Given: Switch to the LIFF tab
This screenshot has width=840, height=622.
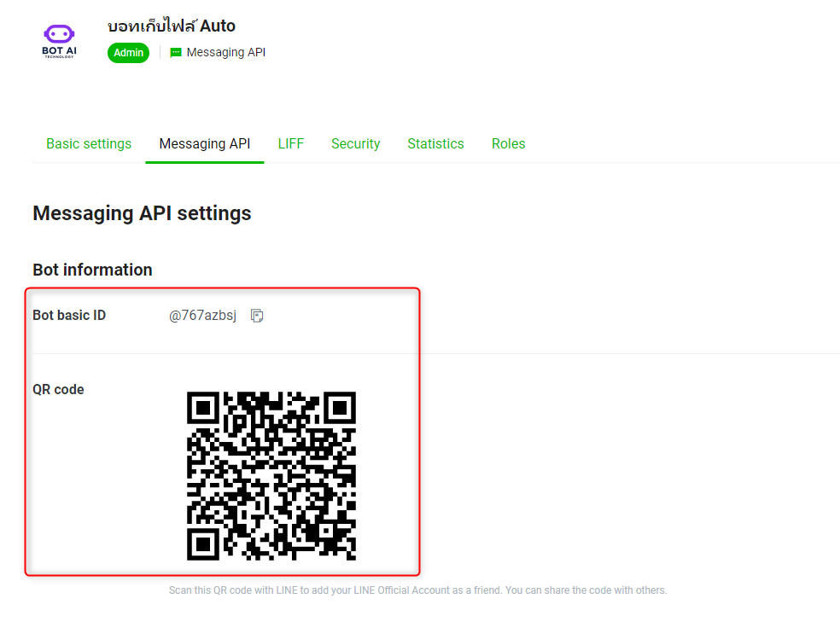Looking at the screenshot, I should pos(290,143).
